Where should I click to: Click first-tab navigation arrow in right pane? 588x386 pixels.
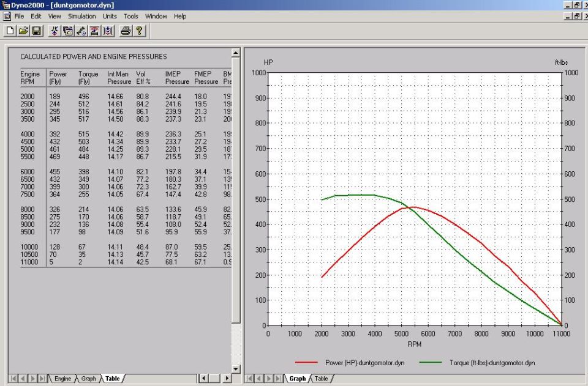tap(249, 379)
